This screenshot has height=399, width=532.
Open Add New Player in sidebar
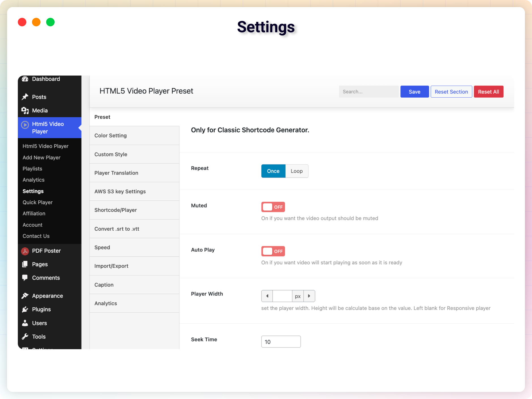(x=42, y=157)
